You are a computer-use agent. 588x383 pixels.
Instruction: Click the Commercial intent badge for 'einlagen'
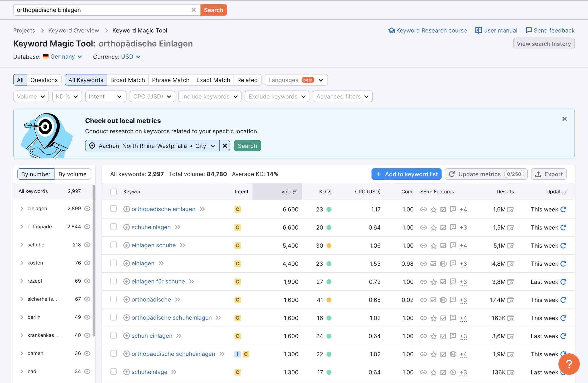(x=237, y=264)
